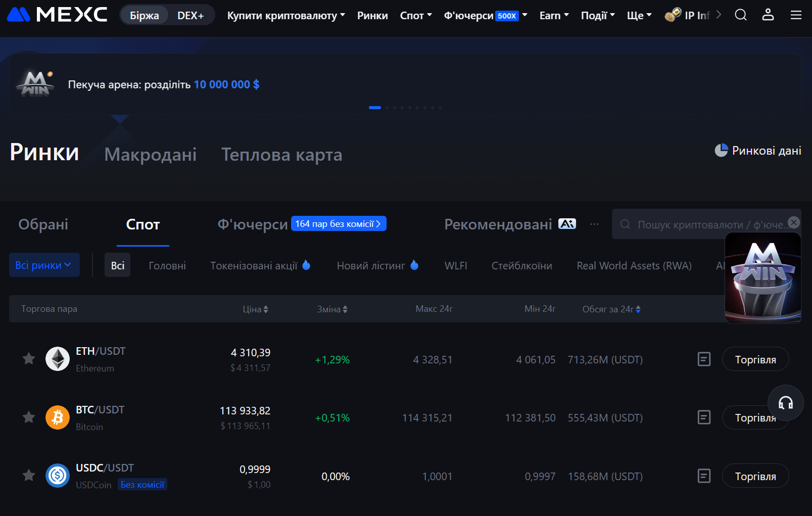Focus the Пошук криптовалюти search field
Screen dimensions: 812x516
click(706, 224)
